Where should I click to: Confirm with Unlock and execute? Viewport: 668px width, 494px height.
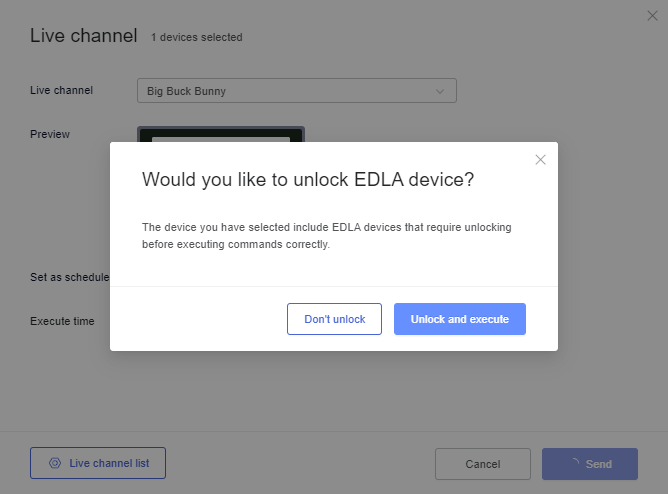point(460,319)
